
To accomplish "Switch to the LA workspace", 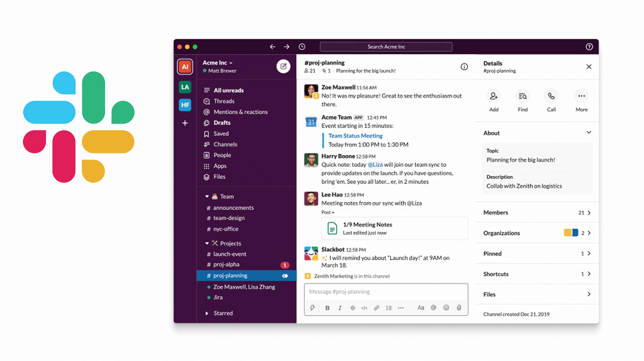I will (x=185, y=87).
